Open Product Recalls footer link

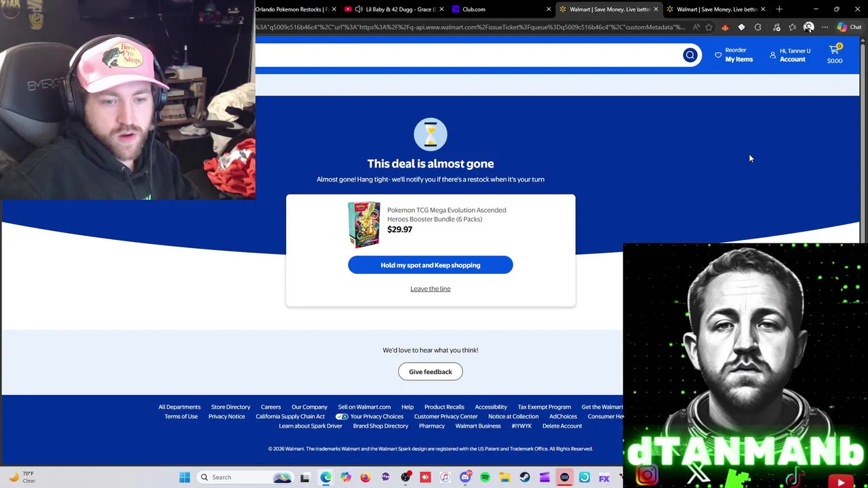[x=444, y=407]
